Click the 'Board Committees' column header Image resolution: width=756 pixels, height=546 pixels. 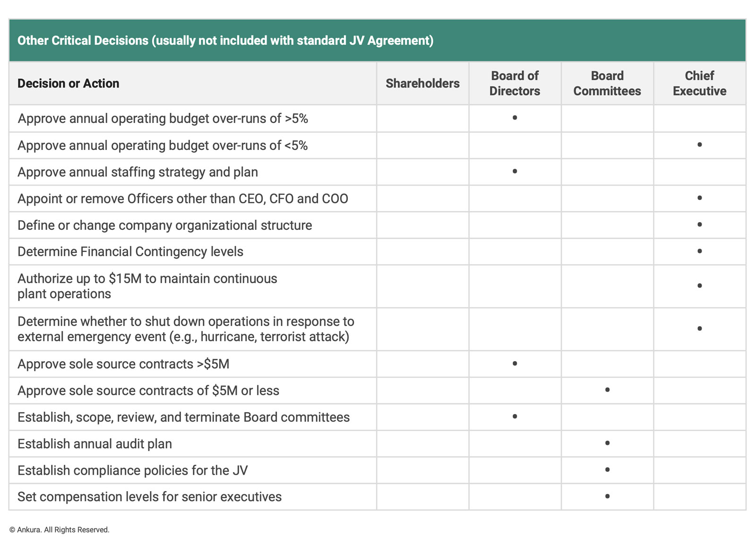(x=607, y=84)
